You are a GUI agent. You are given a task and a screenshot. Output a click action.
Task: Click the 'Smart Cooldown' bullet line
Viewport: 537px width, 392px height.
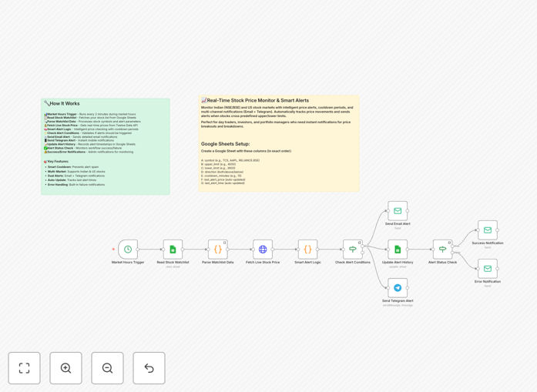click(73, 167)
